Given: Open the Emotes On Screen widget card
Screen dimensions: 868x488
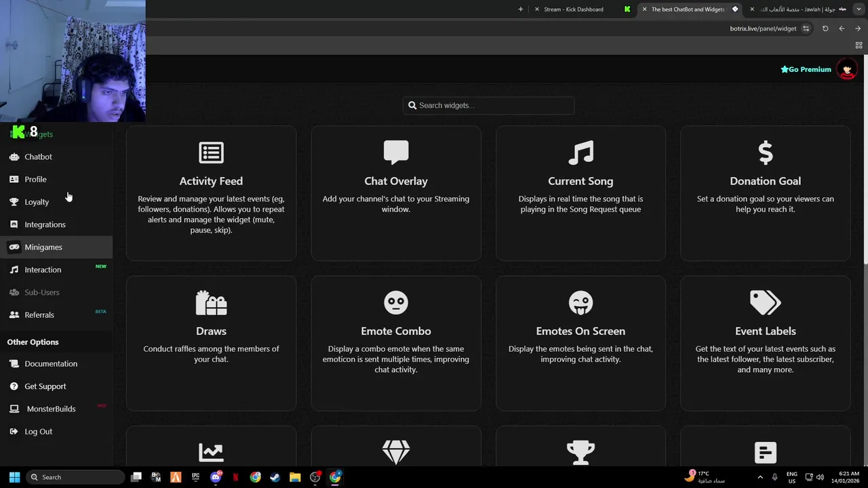Looking at the screenshot, I should [580, 343].
